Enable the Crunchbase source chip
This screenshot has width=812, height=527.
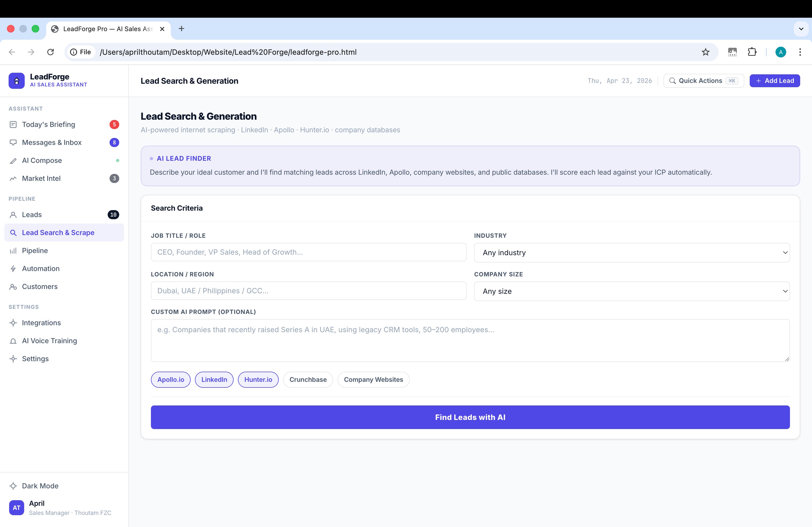tap(308, 379)
